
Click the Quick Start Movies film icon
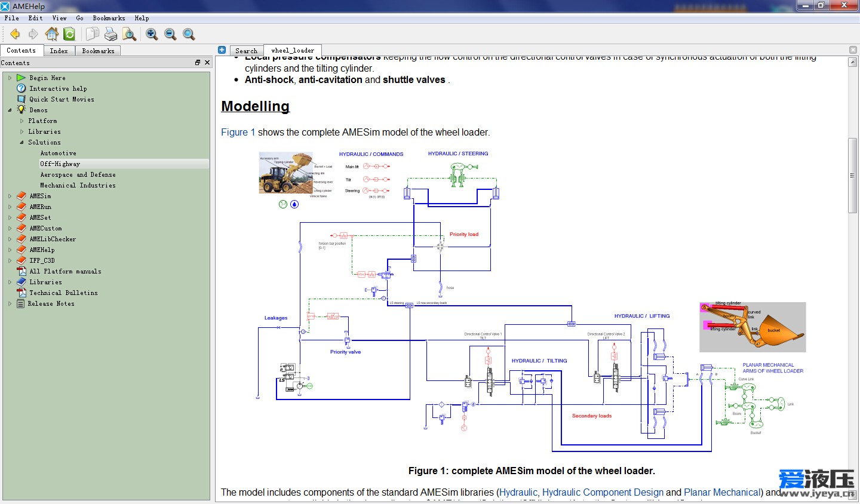[x=21, y=99]
